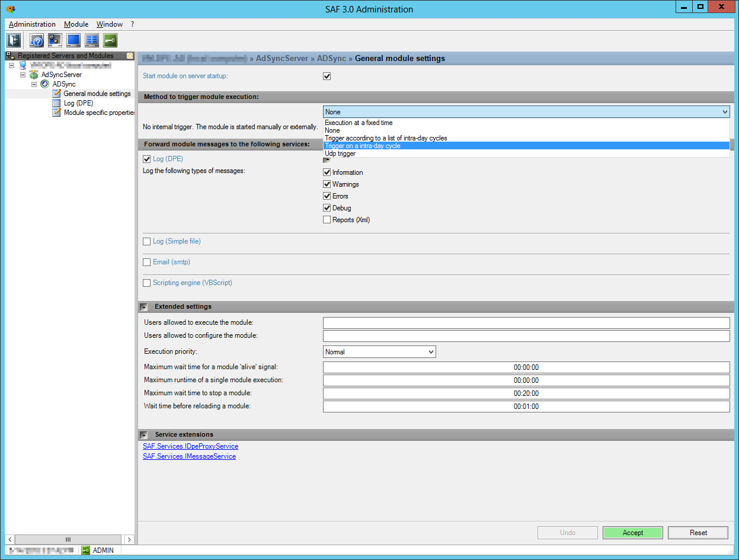Enable the Email (smtp) service checkbox
This screenshot has height=560, width=739.
[x=147, y=262]
